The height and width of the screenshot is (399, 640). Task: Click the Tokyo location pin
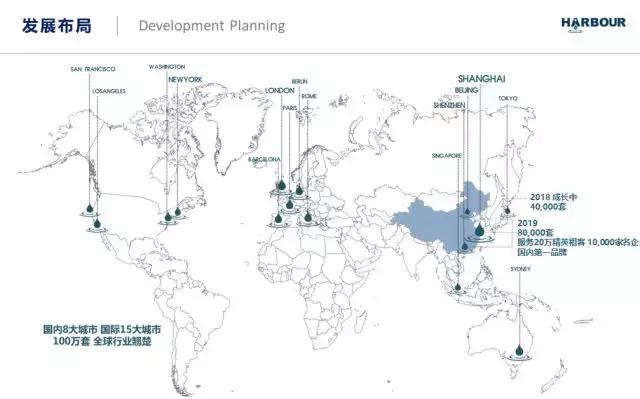point(507,210)
